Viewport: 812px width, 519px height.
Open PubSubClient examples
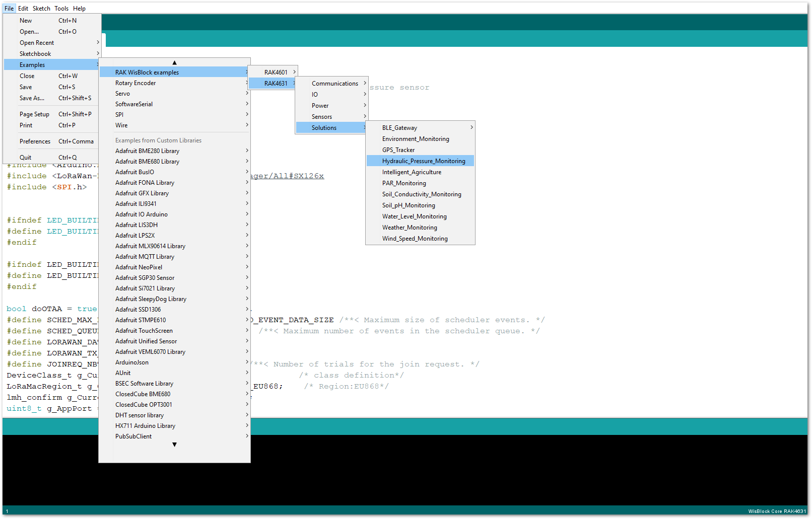pos(174,436)
